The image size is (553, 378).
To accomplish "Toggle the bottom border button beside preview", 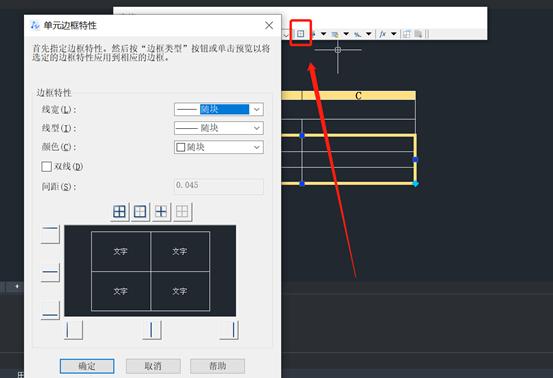I will (x=50, y=310).
